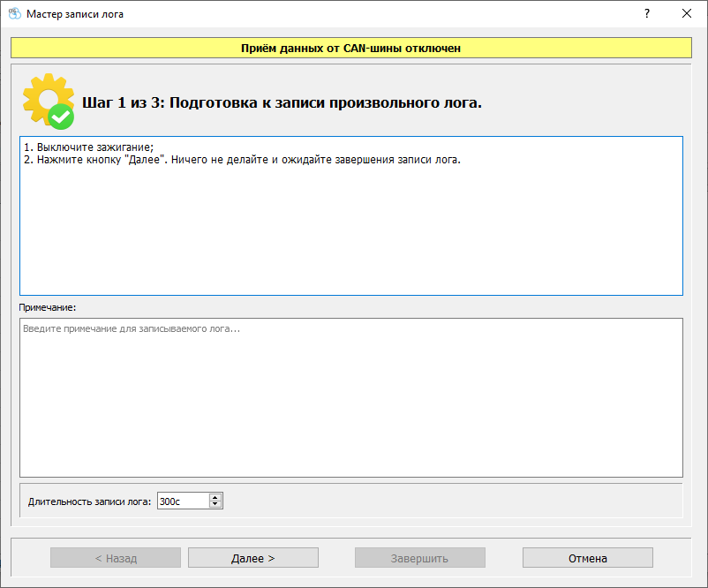
Task: Click the "Примечание:" label
Action: [48, 307]
